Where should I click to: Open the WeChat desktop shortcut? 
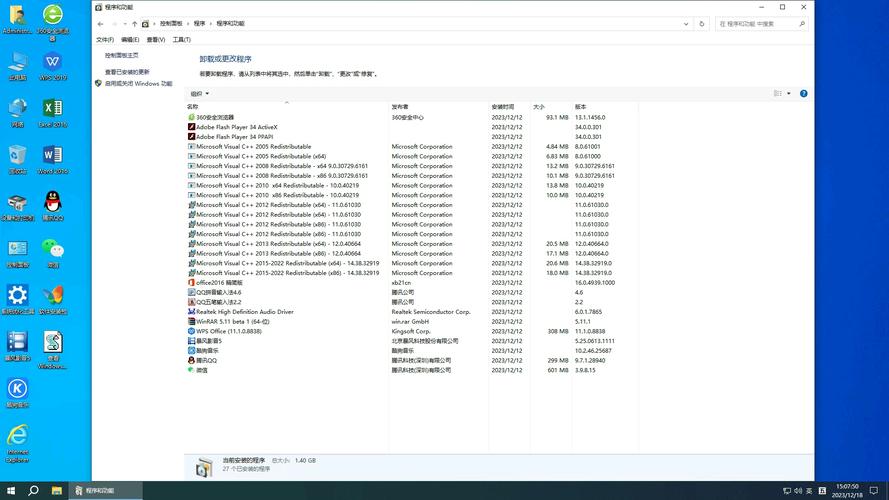point(53,253)
